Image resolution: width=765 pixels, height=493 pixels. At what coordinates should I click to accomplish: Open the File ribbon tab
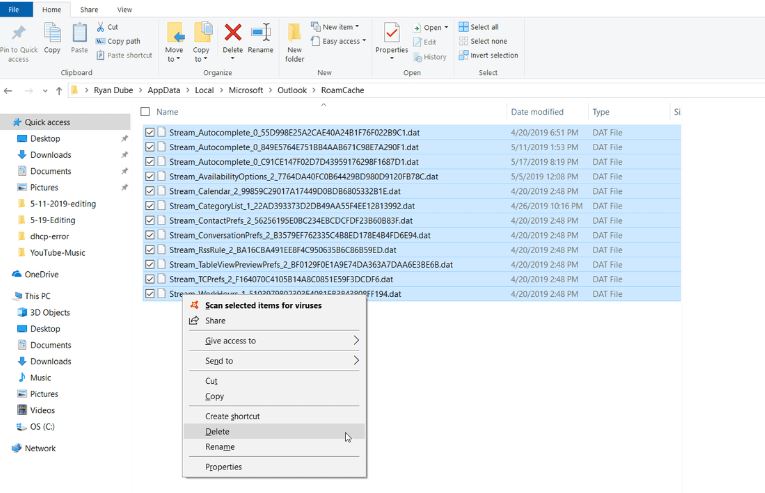click(15, 9)
